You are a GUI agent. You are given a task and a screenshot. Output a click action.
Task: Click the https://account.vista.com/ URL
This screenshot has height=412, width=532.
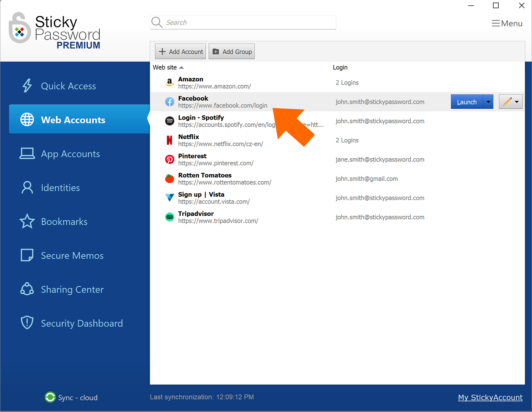pos(214,202)
